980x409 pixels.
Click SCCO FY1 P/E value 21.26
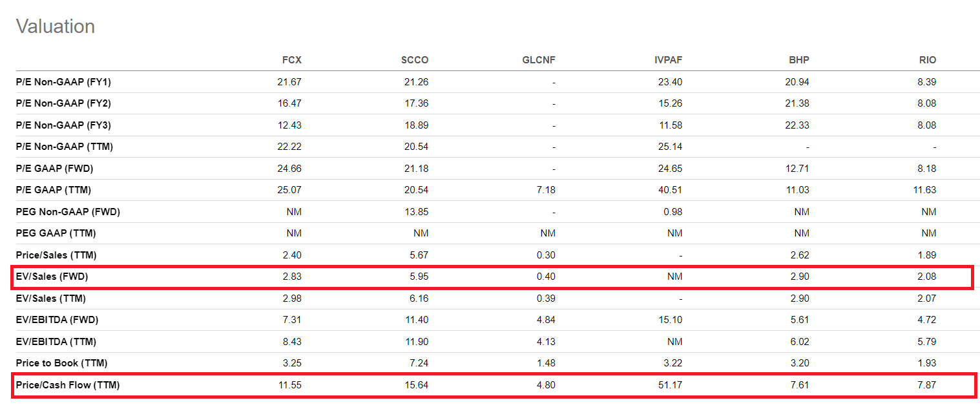(417, 82)
